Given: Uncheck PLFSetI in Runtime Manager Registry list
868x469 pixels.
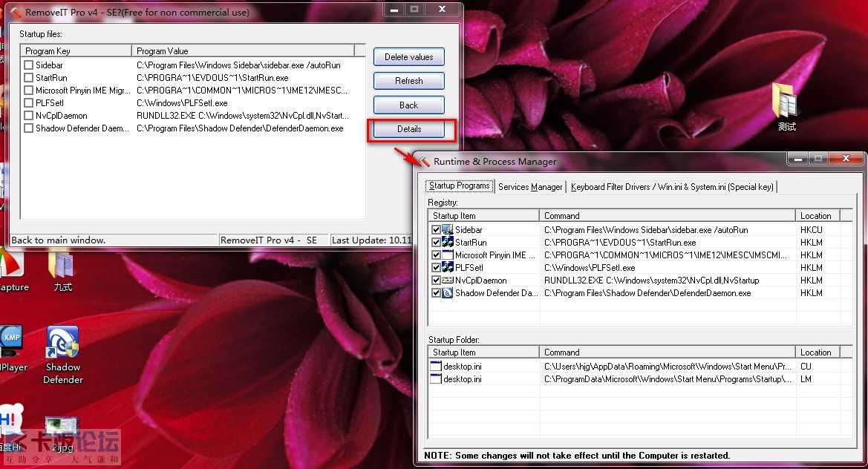Looking at the screenshot, I should tap(436, 268).
